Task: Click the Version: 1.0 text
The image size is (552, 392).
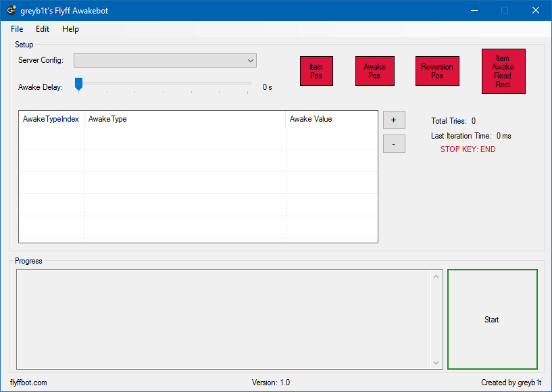Action: click(271, 383)
